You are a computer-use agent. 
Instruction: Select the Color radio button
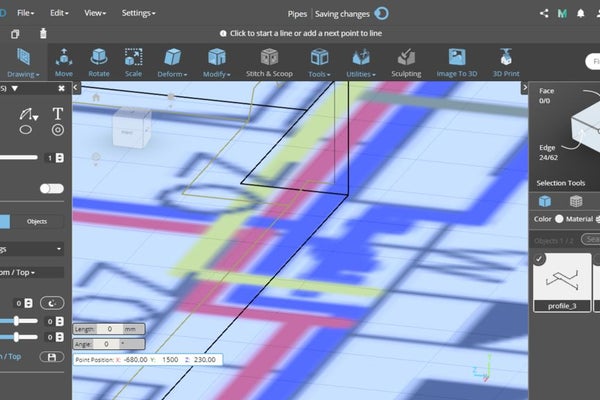559,219
